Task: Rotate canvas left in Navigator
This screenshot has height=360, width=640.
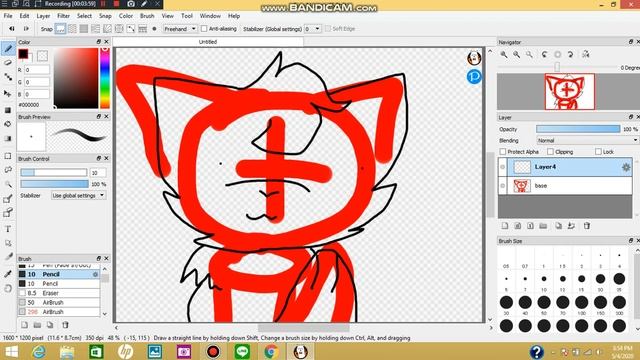Action: (544, 54)
